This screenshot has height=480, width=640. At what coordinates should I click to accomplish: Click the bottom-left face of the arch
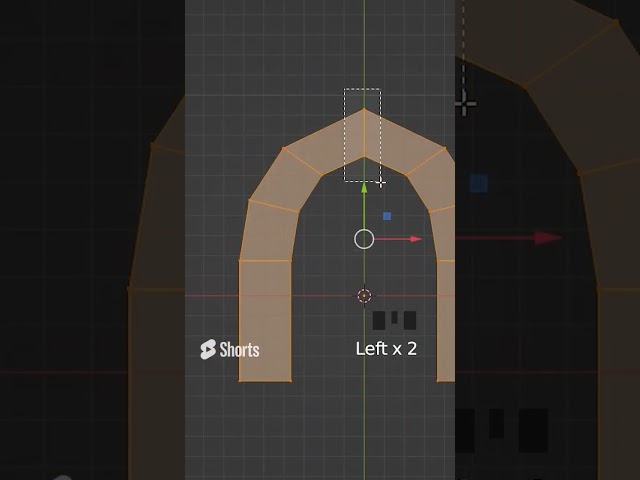(x=265, y=321)
